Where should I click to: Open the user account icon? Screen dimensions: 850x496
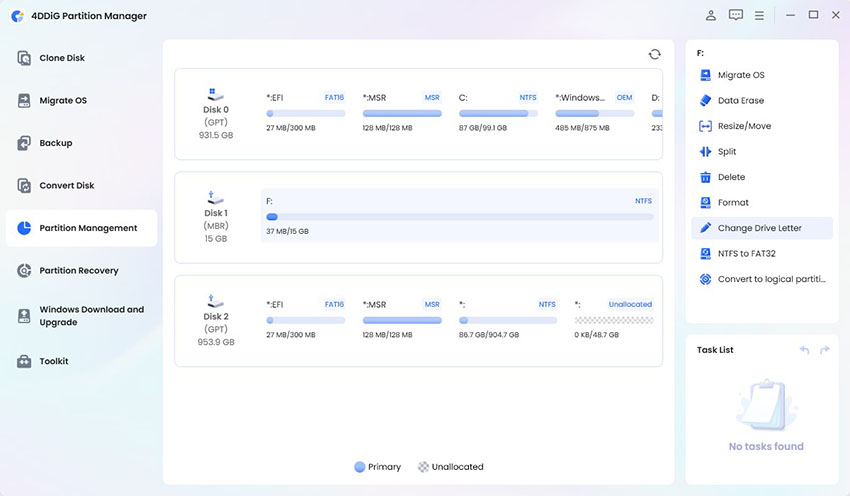pos(711,15)
